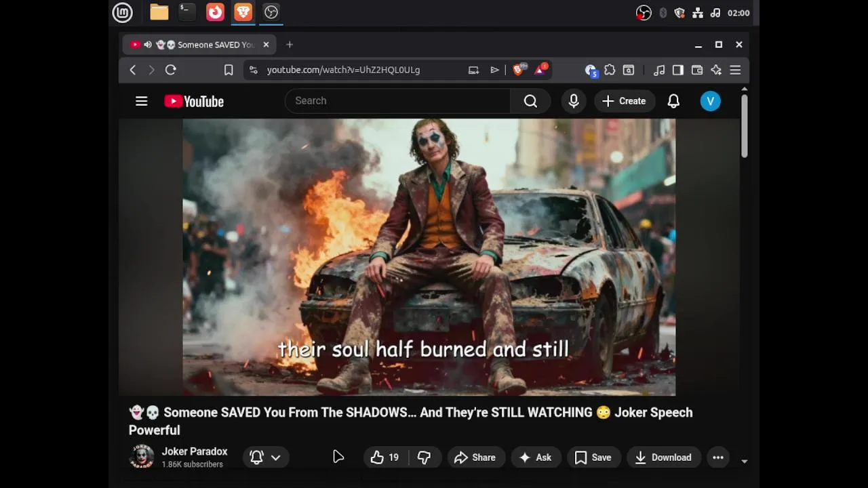Focus the YouTube Search field
This screenshot has width=868, height=488.
(397, 101)
